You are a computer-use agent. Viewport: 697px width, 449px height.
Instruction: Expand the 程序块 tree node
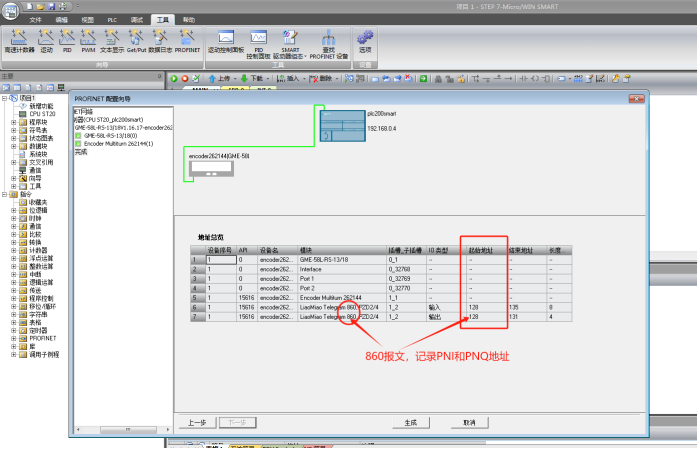(x=13, y=122)
